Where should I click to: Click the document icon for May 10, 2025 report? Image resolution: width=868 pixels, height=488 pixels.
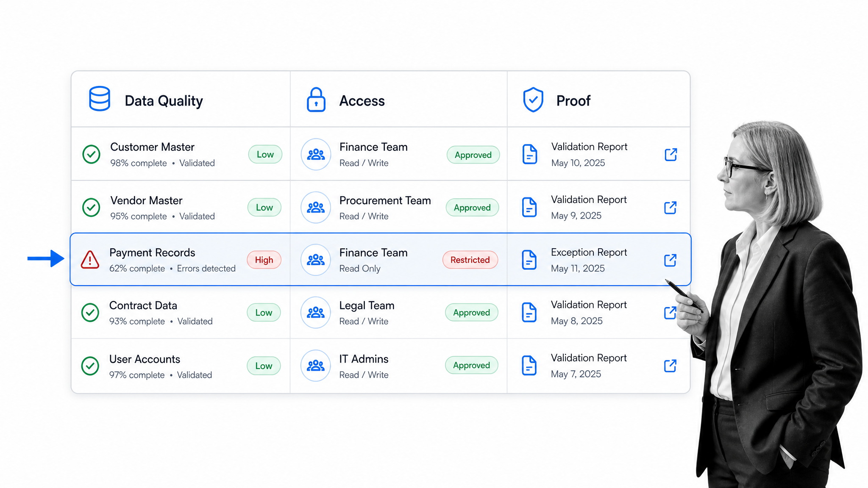530,154
